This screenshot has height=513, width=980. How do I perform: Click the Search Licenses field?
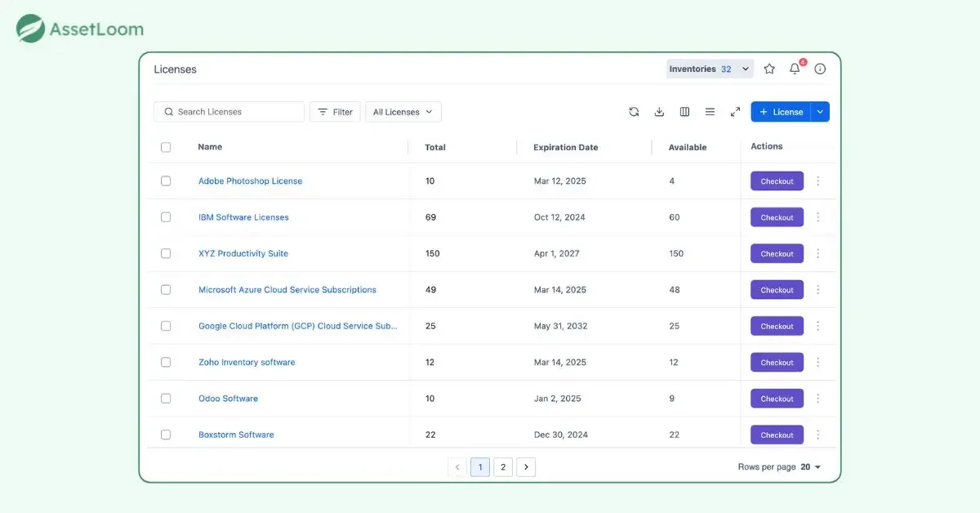pyautogui.click(x=229, y=112)
